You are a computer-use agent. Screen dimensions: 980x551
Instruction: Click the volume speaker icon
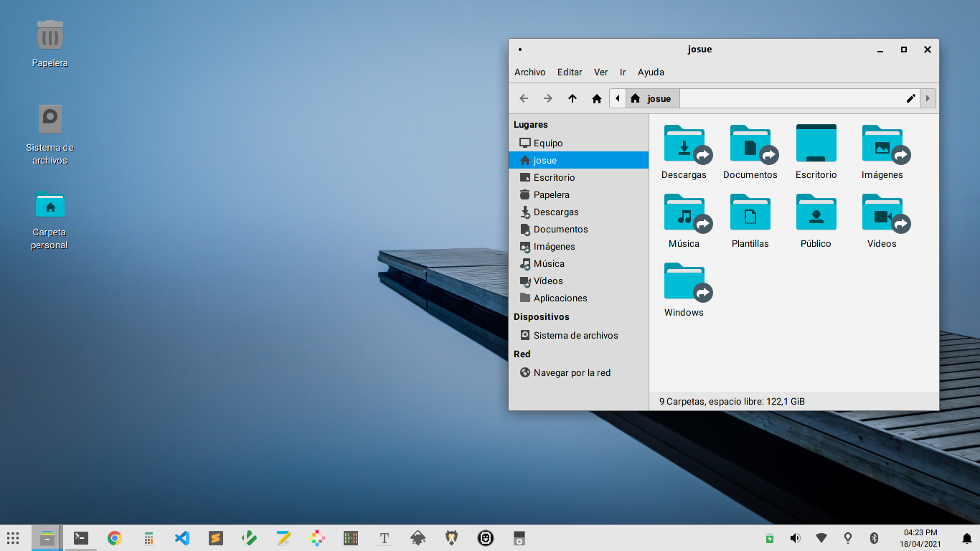(795, 538)
